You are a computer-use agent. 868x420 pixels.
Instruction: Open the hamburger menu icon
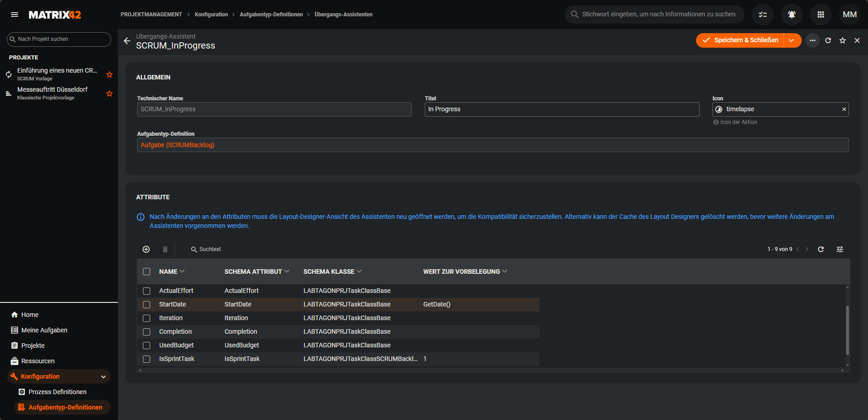[x=15, y=15]
